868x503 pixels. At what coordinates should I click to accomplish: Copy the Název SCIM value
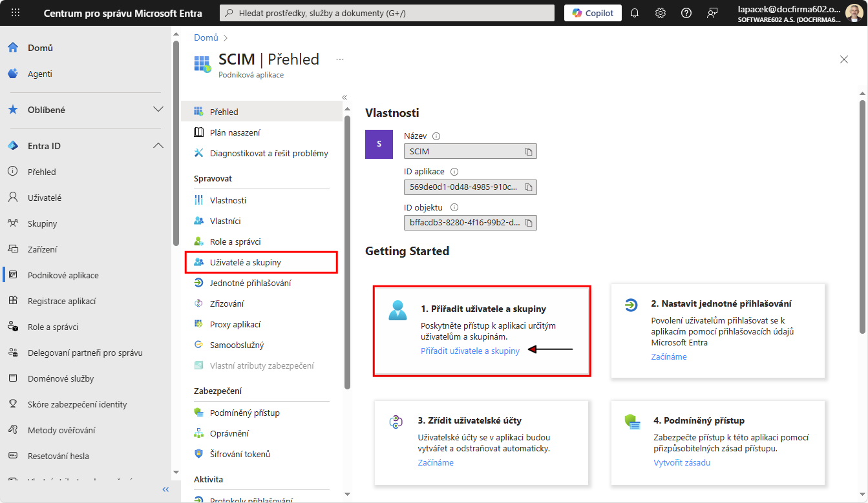[x=529, y=151]
